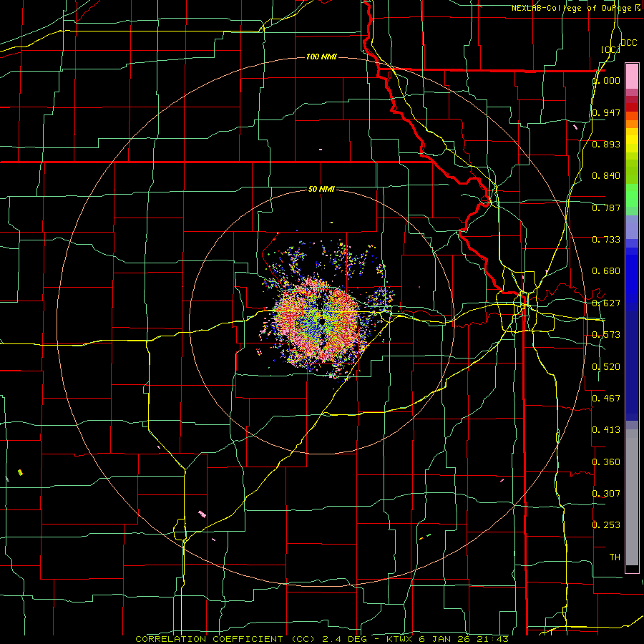
Task: Click the TH label at the scale bottom
Action: (615, 557)
